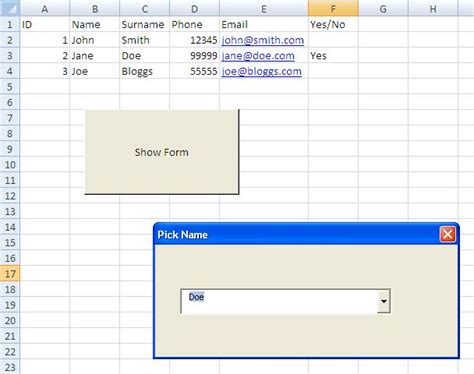Select row 20 header
Image resolution: width=474 pixels, height=374 pixels.
click(x=10, y=321)
